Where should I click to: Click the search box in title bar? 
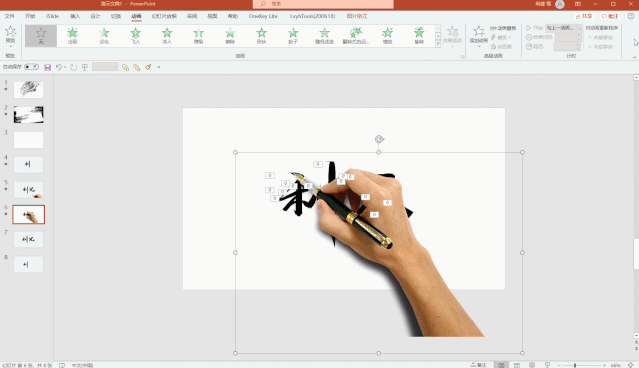(x=323, y=4)
